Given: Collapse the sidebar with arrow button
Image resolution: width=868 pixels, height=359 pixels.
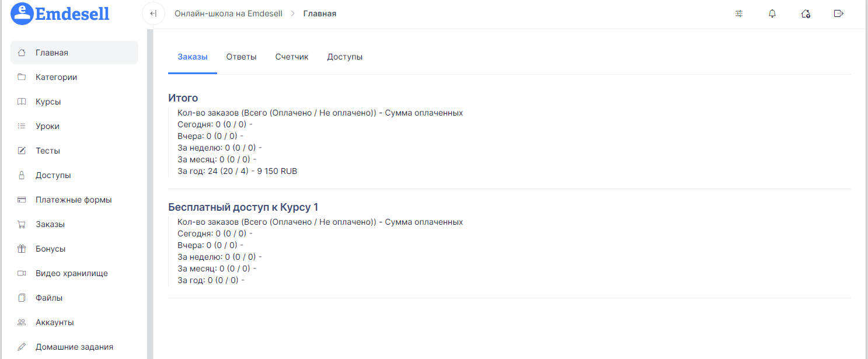Looking at the screenshot, I should pos(153,13).
